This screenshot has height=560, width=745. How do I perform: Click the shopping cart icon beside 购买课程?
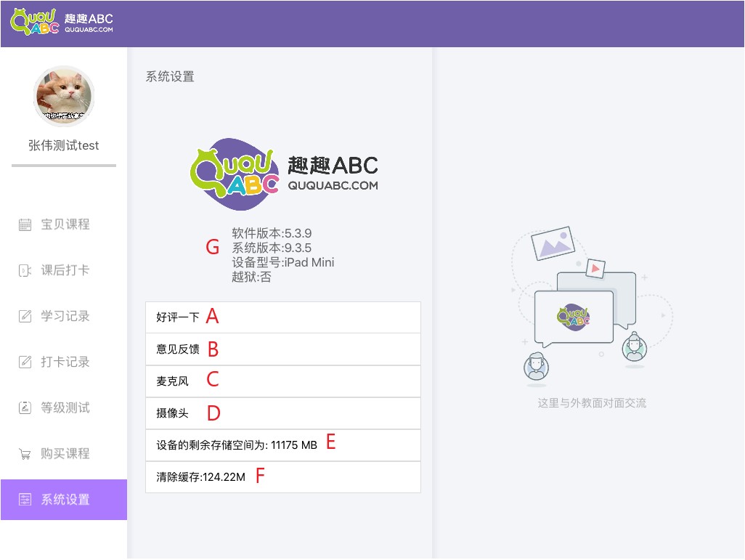pyautogui.click(x=25, y=454)
